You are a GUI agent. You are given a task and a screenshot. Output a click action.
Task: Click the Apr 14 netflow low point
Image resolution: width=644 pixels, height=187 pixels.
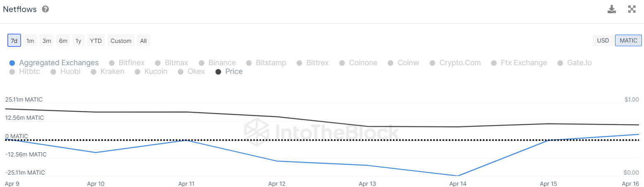coord(458,176)
